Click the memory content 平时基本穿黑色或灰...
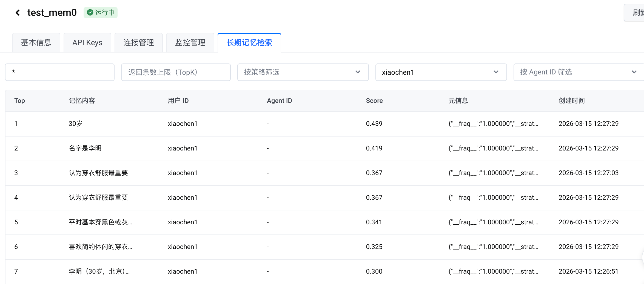This screenshot has width=644, height=284. tap(100, 222)
